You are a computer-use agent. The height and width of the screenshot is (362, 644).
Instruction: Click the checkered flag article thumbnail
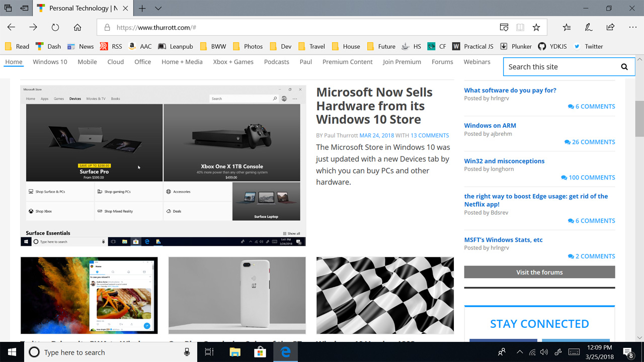pyautogui.click(x=385, y=295)
